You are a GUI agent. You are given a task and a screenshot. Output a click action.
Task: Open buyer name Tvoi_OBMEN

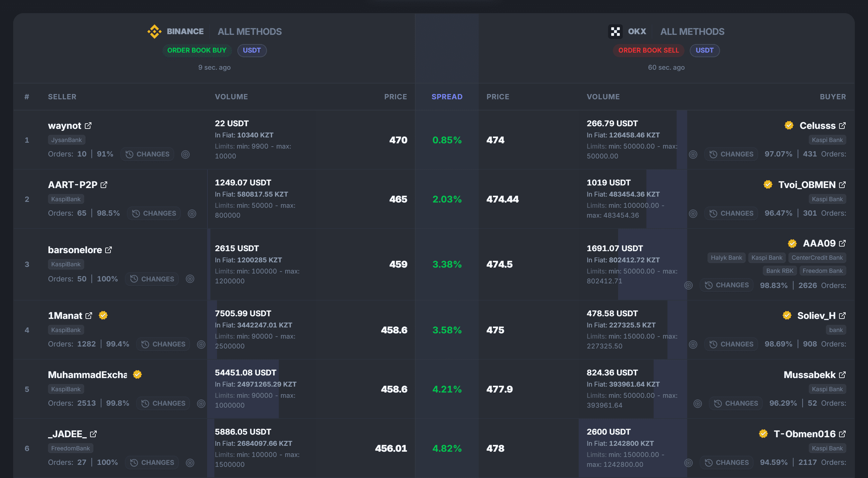coord(807,185)
